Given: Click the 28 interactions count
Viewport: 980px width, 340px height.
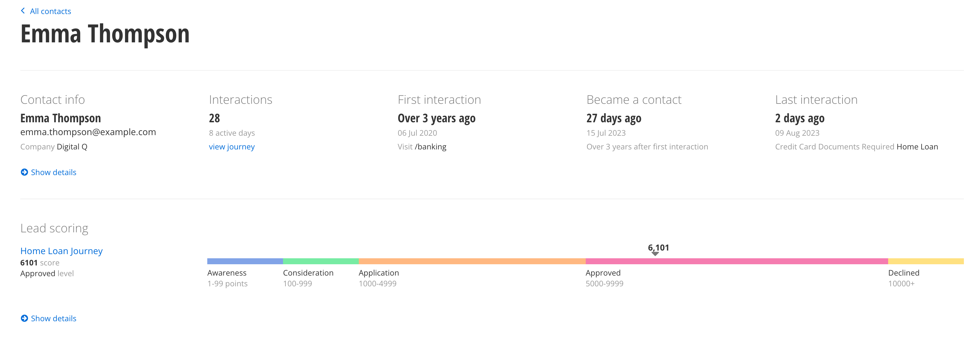Looking at the screenshot, I should coord(214,118).
